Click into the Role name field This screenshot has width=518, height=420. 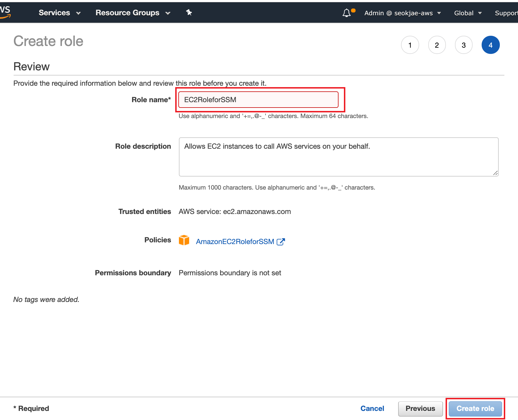coord(258,100)
